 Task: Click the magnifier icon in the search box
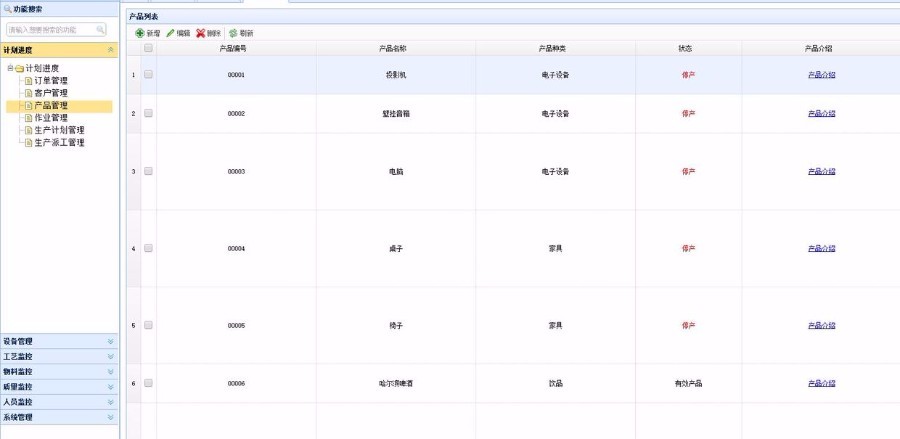point(100,29)
